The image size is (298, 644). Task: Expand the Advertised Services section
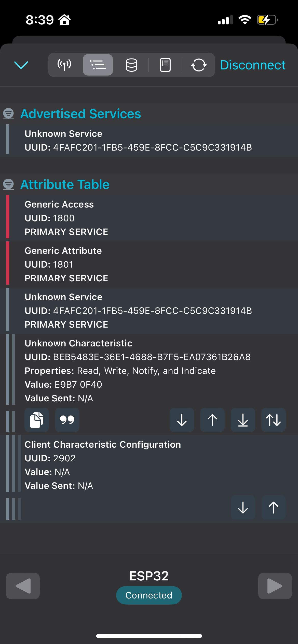[x=81, y=114]
